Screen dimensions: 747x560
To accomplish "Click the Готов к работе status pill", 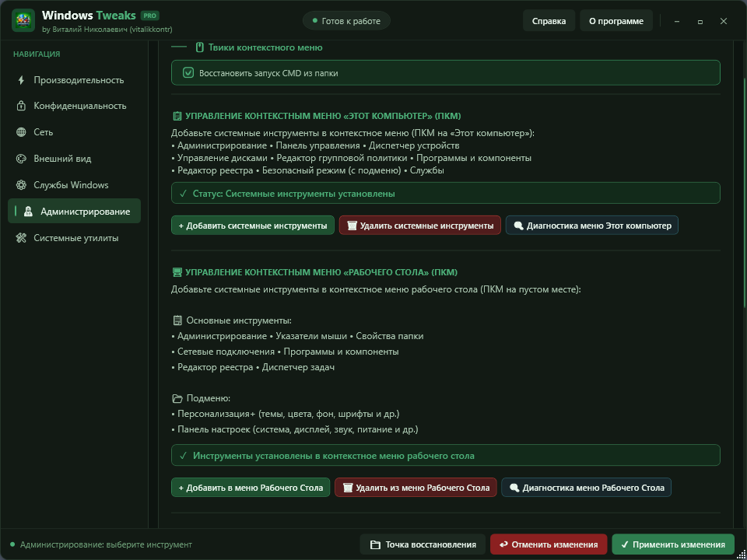I will point(346,21).
